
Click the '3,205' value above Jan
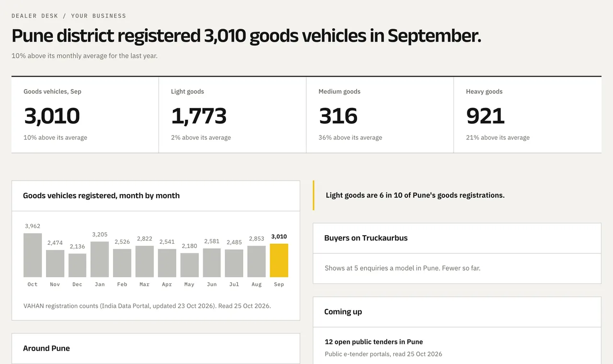(100, 235)
